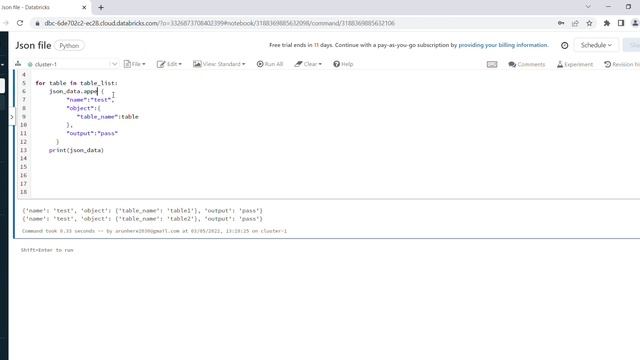Click the "output":"pass" code line
This screenshot has width=640, height=360.
point(92,133)
